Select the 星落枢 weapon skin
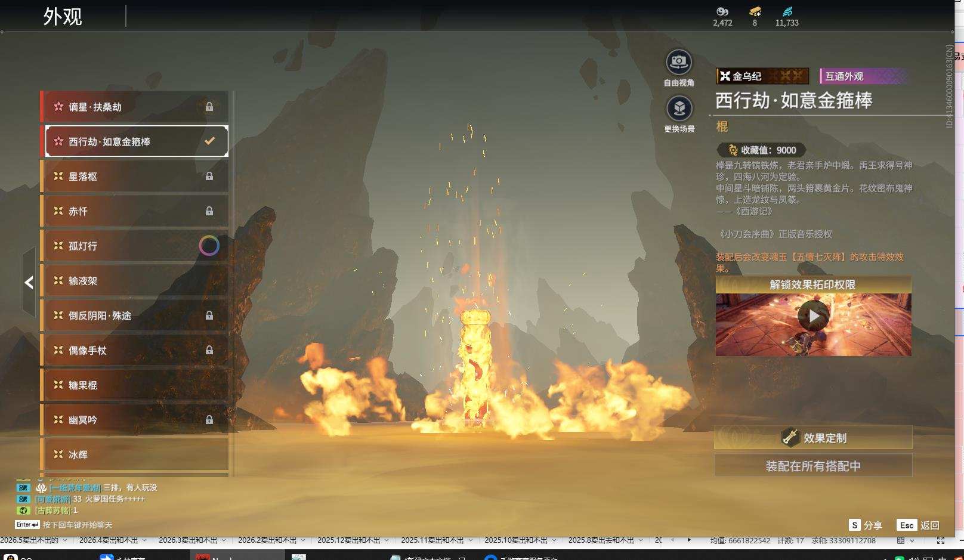This screenshot has width=964, height=560. 135,176
